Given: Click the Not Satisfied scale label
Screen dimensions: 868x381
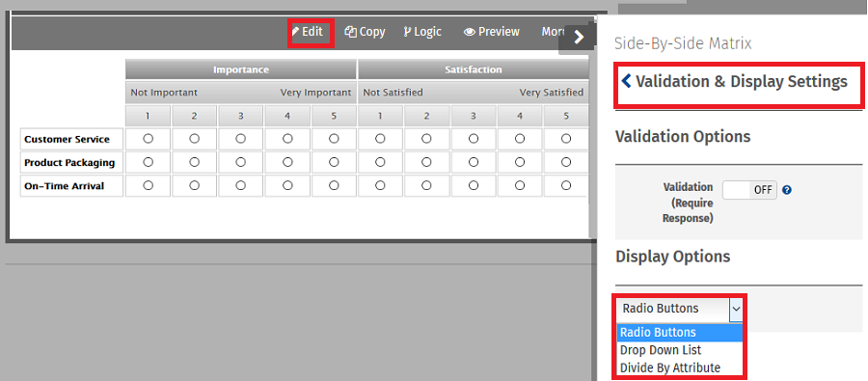Looking at the screenshot, I should click(x=393, y=93).
